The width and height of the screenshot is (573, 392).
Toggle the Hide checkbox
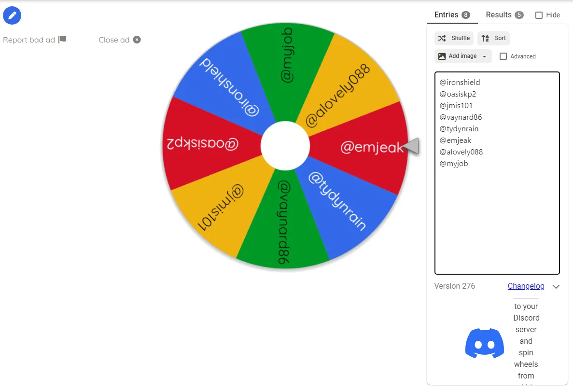point(539,15)
